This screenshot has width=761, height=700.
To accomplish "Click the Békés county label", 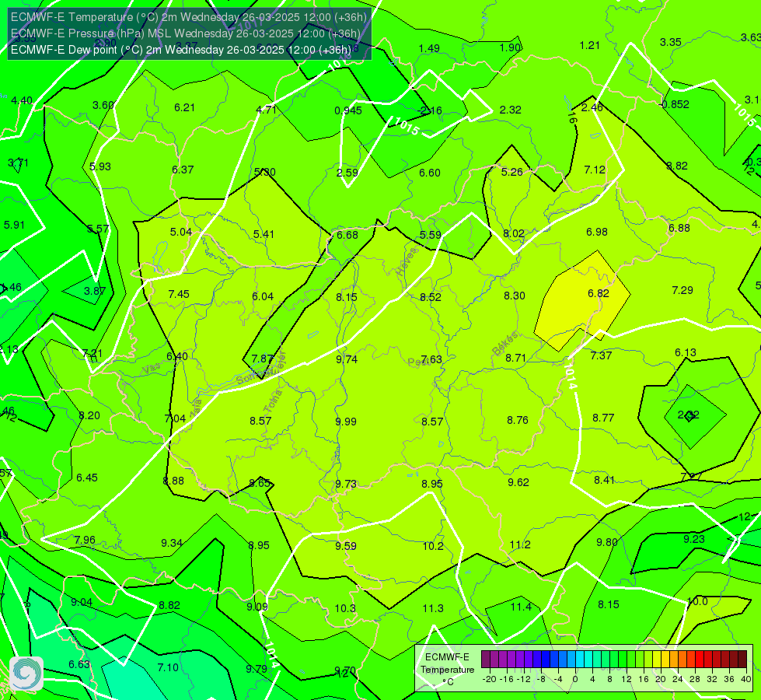I will point(504,344).
